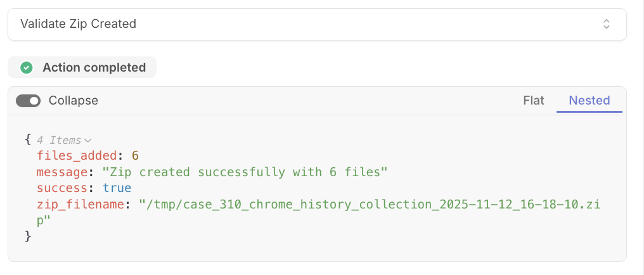Click the green checkmark status icon
The image size is (644, 275).
(x=27, y=67)
